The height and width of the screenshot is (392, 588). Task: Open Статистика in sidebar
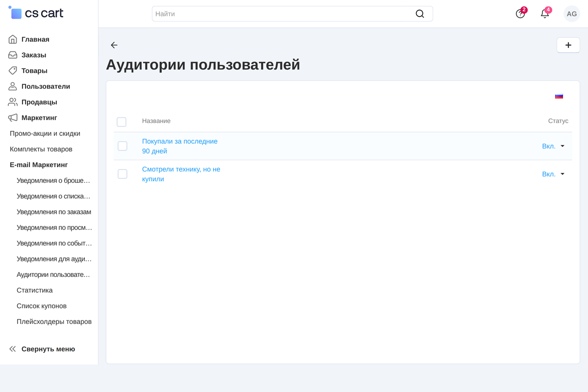pos(35,290)
